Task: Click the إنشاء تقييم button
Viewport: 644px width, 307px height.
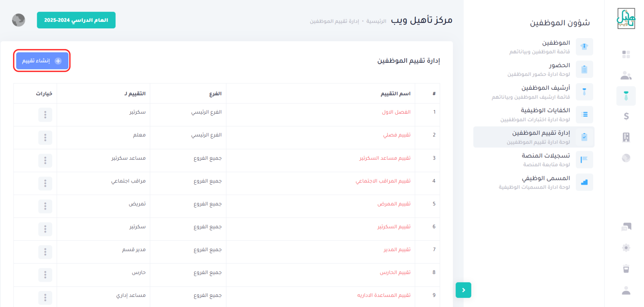Action: tap(42, 61)
